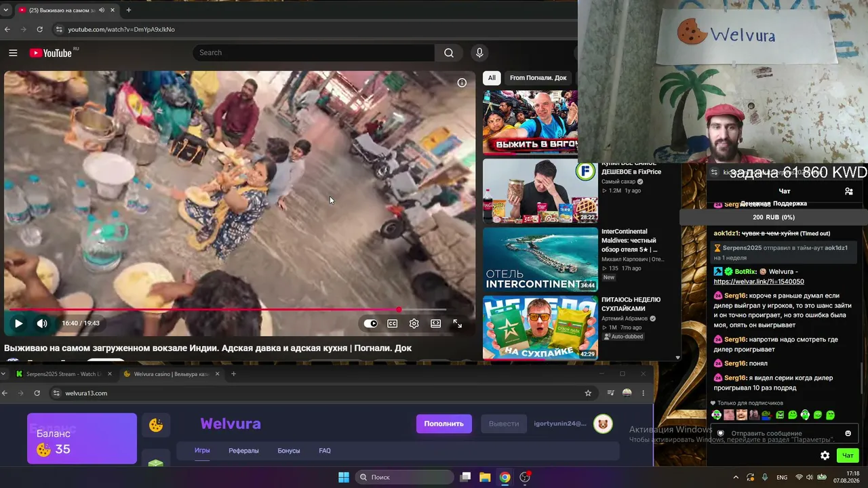The height and width of the screenshot is (488, 868).
Task: Mute the YouTube tab audio indicator
Action: click(x=102, y=10)
